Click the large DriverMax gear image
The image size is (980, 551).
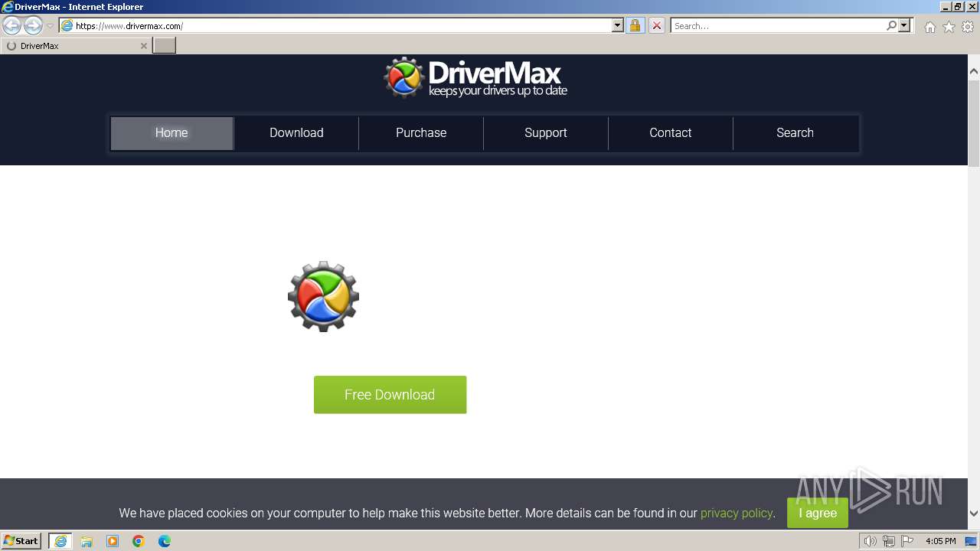(323, 296)
